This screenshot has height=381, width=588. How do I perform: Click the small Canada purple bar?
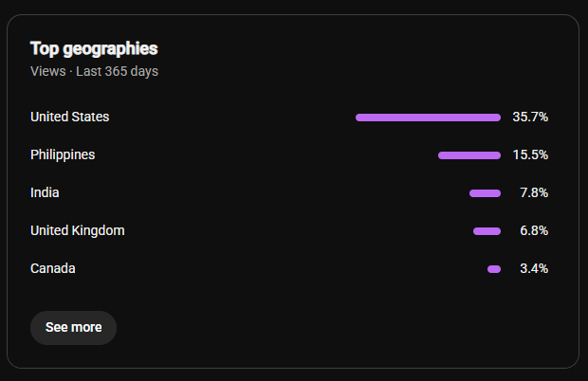tap(494, 269)
